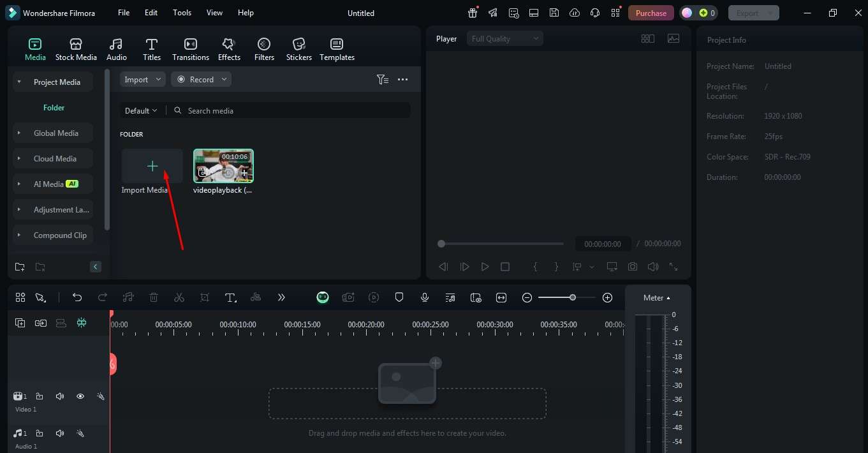Open the Stickers panel
This screenshot has width=868, height=453.
point(298,50)
